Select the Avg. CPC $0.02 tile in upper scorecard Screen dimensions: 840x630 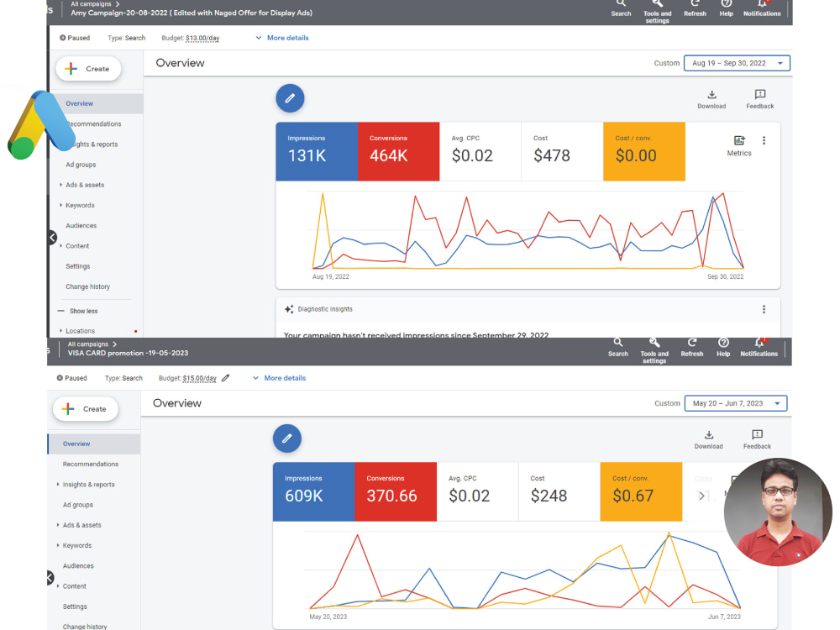pos(480,151)
